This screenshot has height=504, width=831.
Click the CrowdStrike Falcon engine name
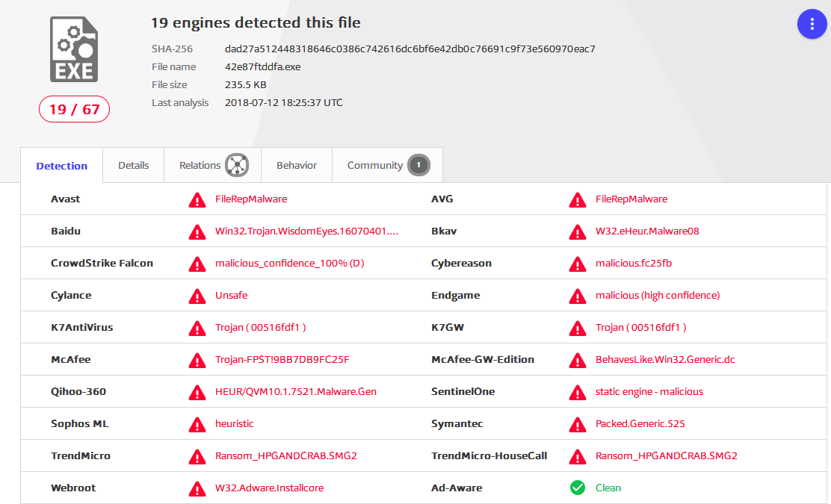102,263
